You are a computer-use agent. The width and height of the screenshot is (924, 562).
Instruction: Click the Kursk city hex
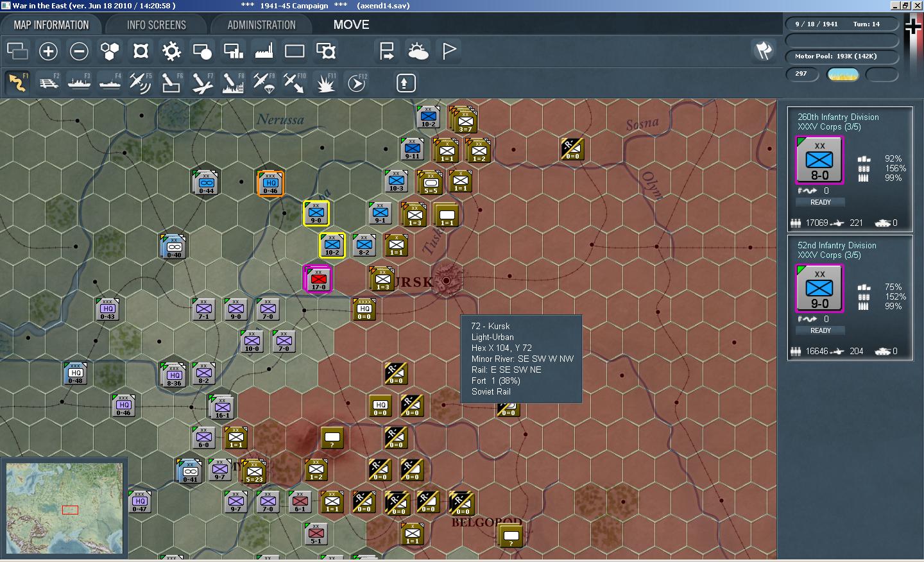446,280
